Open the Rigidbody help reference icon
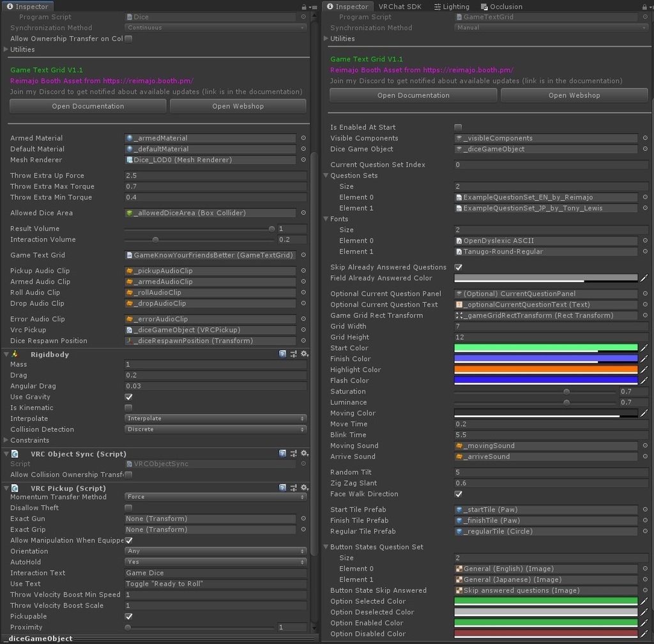654x644 pixels. pos(282,354)
